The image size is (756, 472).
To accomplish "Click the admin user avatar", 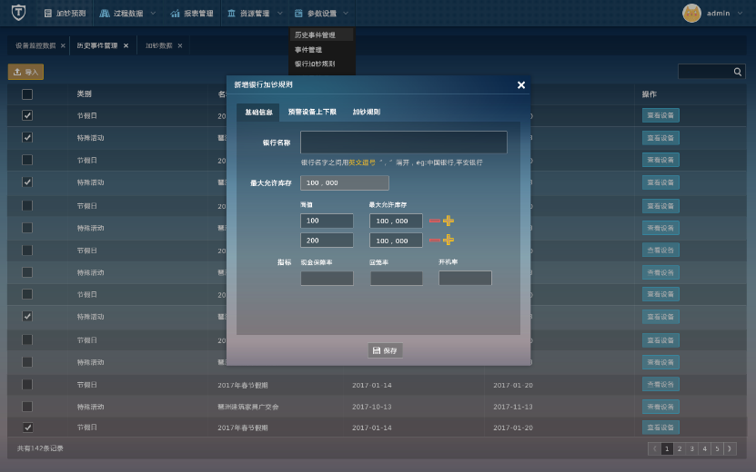I will (x=691, y=13).
